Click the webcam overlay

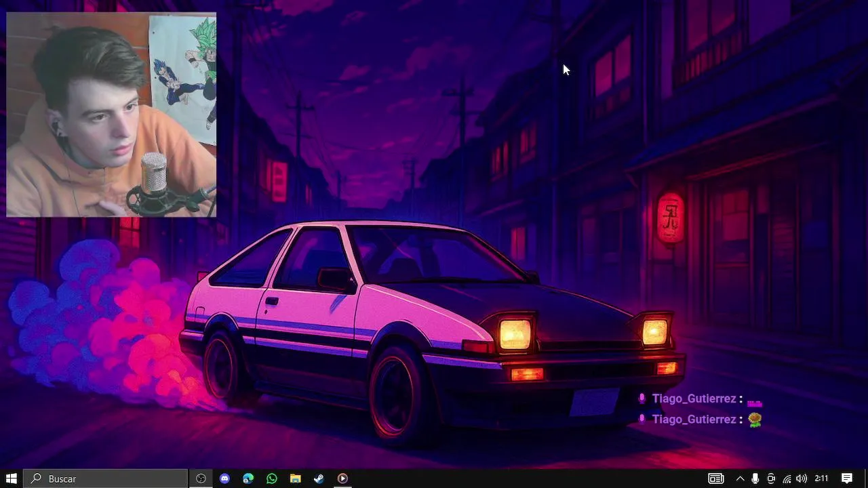[x=111, y=115]
